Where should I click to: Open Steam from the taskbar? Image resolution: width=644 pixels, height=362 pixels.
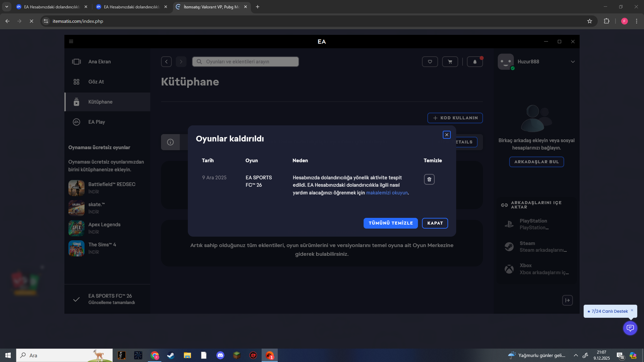(171, 355)
